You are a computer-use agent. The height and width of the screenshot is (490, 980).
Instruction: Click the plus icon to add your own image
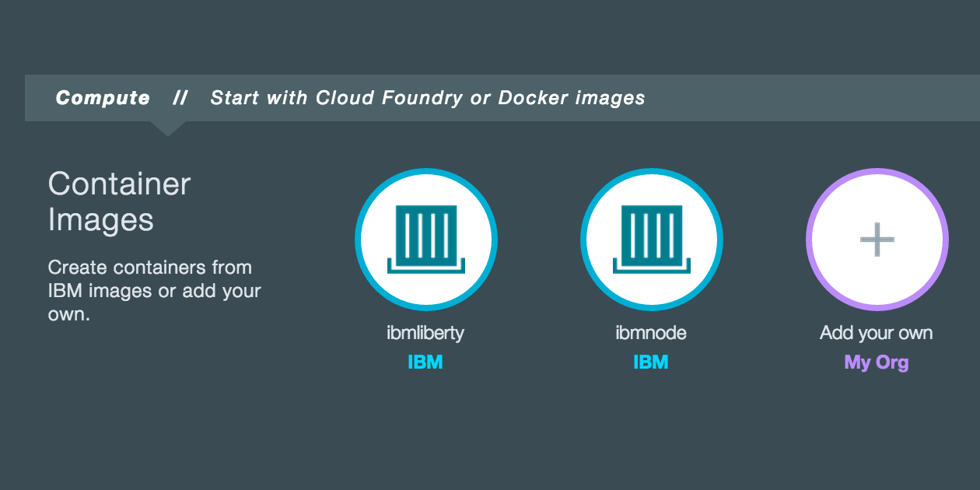click(877, 240)
